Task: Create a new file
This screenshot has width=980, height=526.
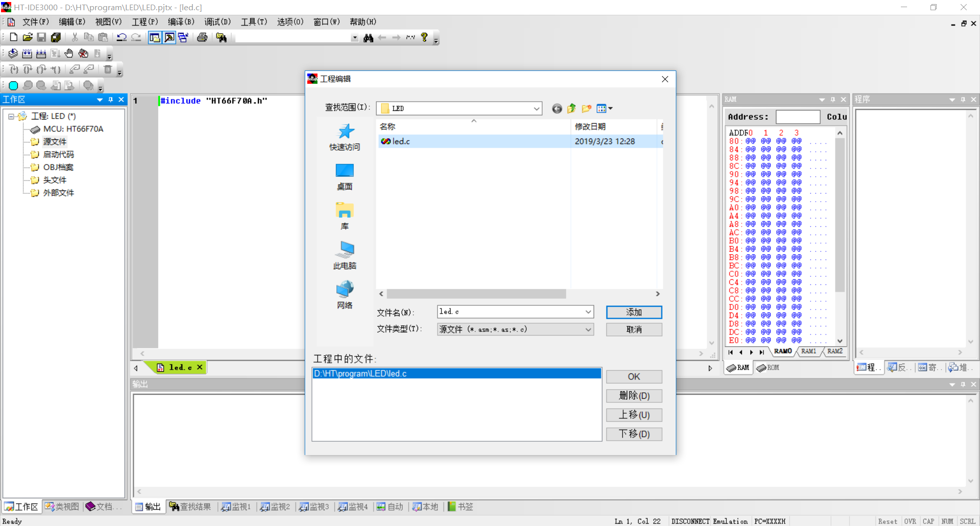Action: coord(13,37)
